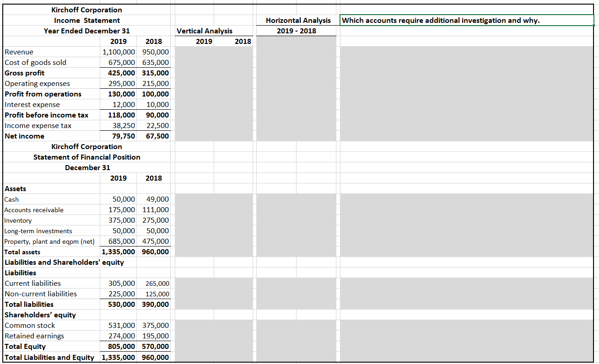Screen dimensions: 599x364
Task: Click the Long-term investments label
Action: 38,231
